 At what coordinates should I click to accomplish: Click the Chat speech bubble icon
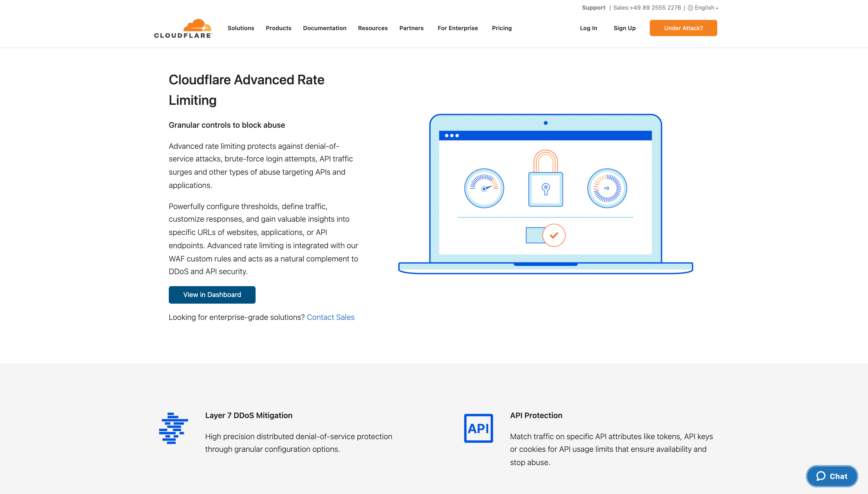820,476
